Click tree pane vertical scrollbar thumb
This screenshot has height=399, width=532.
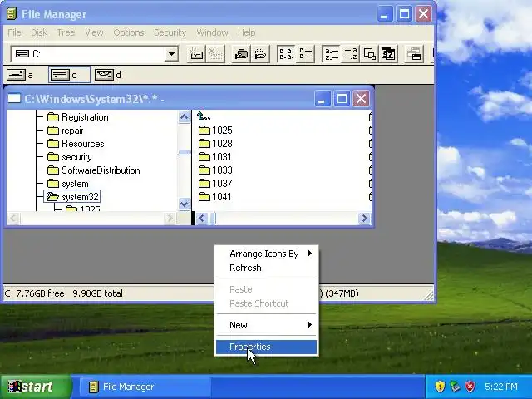(185, 152)
